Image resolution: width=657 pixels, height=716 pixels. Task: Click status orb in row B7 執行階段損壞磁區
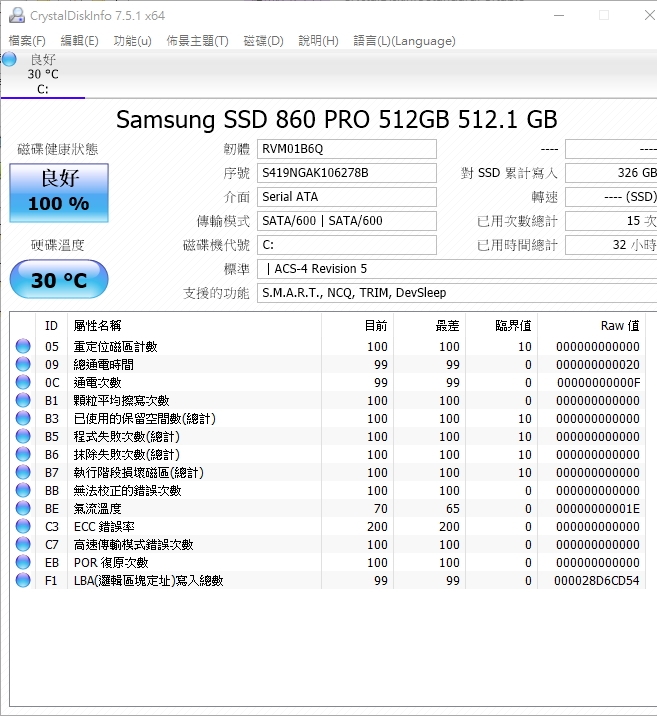click(23, 472)
